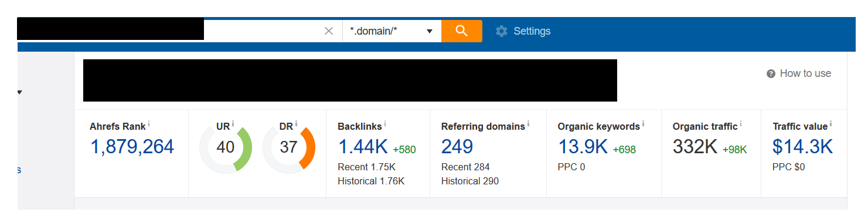Click the Historical 1.76K backlinks text
Viewport: 868px width, 219px height.
(x=371, y=181)
